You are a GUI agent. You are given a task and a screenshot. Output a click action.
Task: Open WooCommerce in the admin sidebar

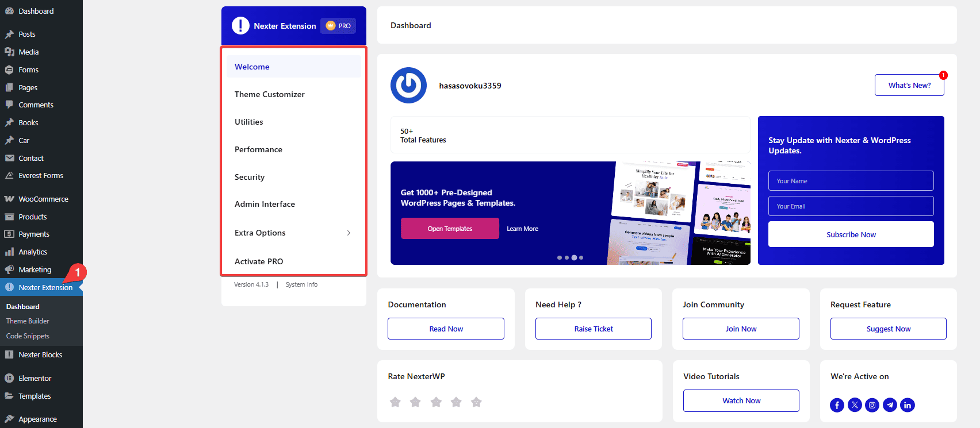43,199
